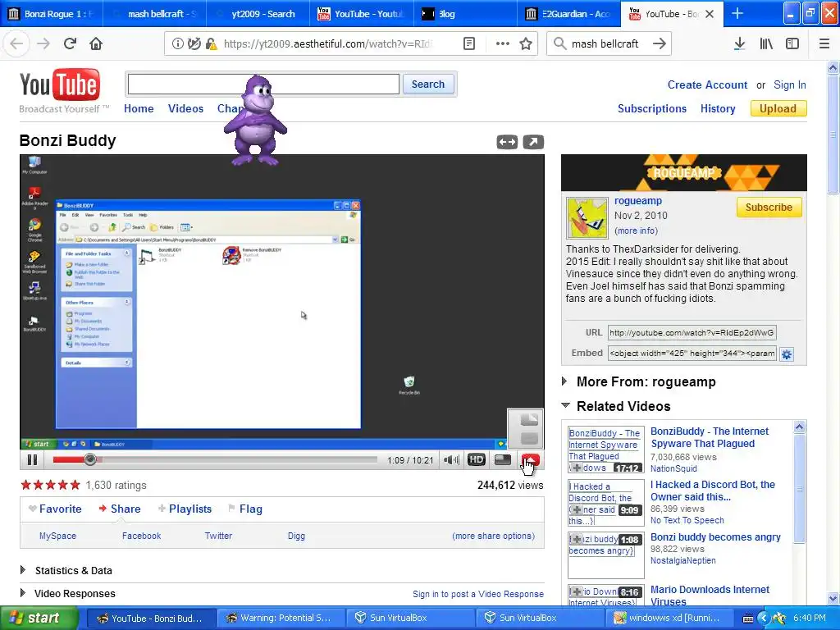This screenshot has height=630, width=840.
Task: Toggle HD quality on the player
Action: (x=477, y=459)
